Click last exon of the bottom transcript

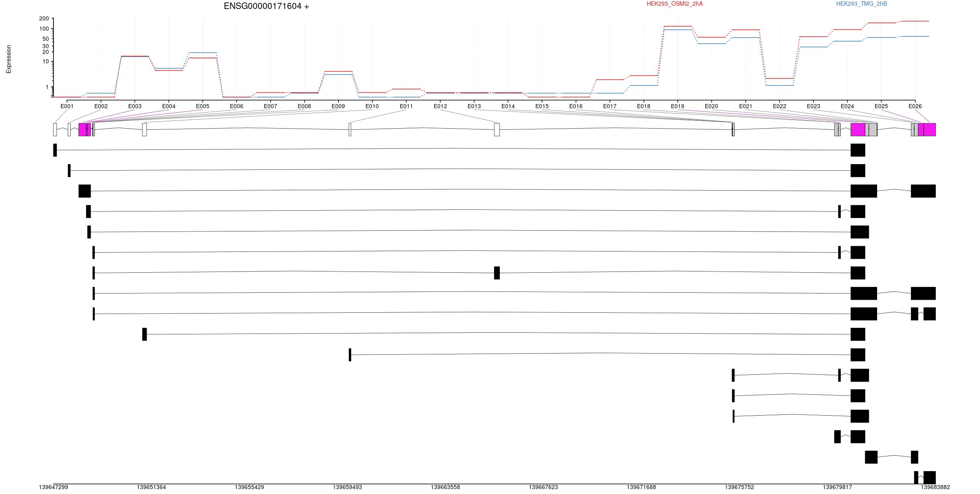(930, 478)
